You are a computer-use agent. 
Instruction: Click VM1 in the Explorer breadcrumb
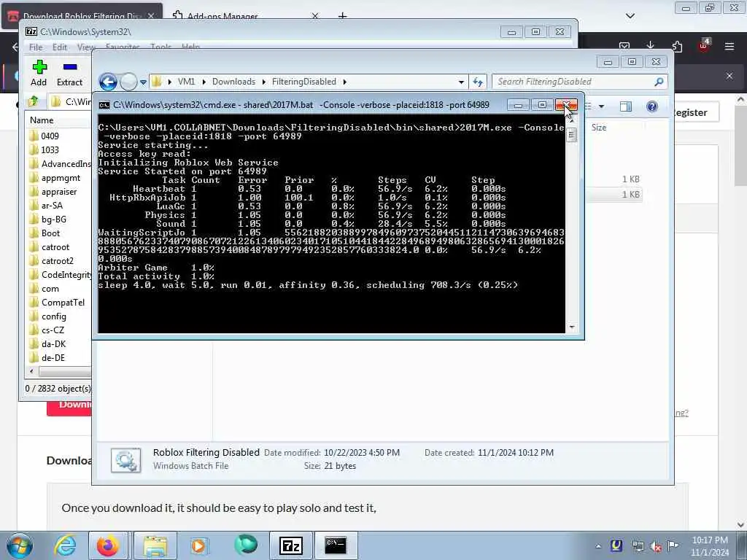click(x=186, y=82)
